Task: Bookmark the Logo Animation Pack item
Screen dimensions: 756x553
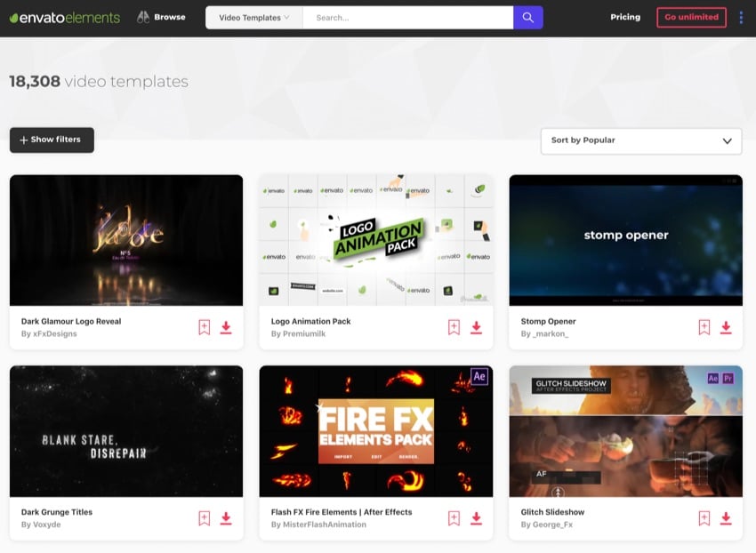Action: pos(454,327)
